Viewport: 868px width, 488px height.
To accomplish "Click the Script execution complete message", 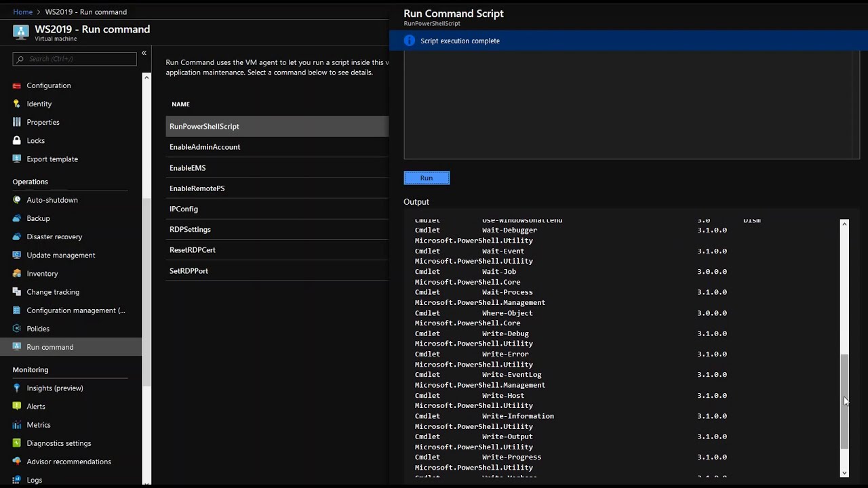I will tap(460, 41).
